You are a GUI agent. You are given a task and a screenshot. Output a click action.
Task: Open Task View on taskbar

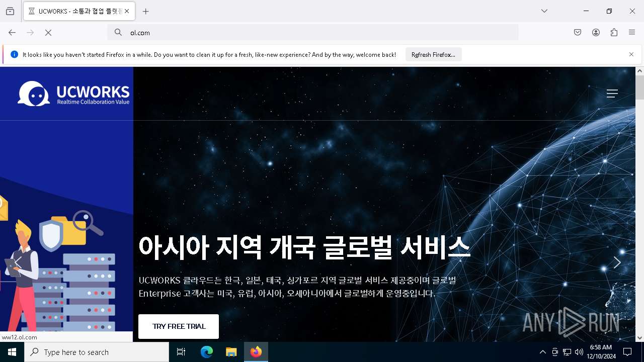(x=181, y=352)
